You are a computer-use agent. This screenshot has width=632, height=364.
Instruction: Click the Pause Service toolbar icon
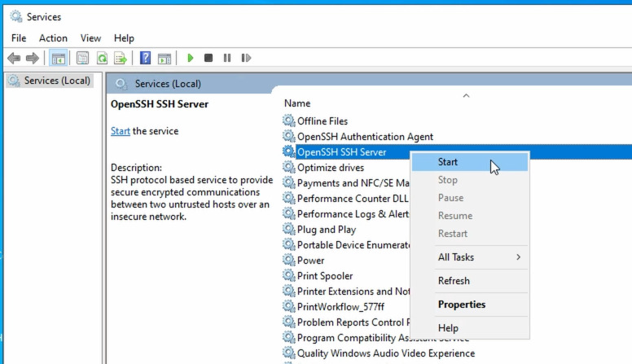click(227, 58)
